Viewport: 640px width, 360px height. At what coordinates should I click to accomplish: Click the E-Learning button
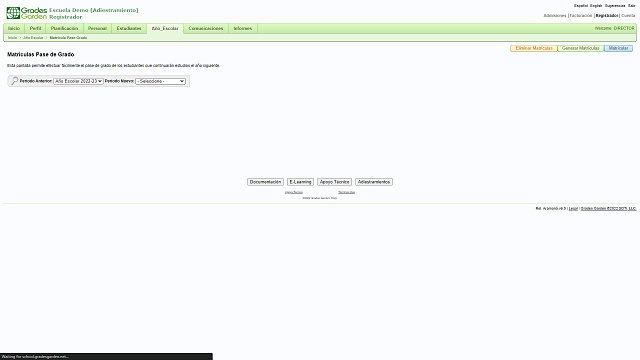pos(300,182)
